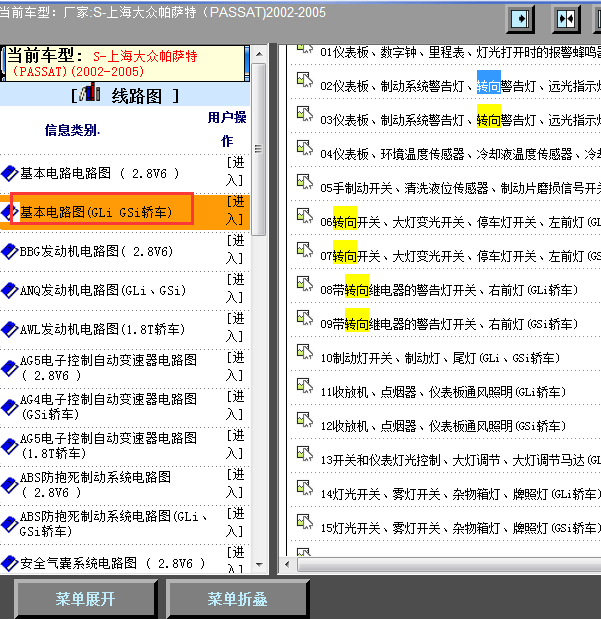Click image icon for diagram 15灯光开关

[305, 521]
